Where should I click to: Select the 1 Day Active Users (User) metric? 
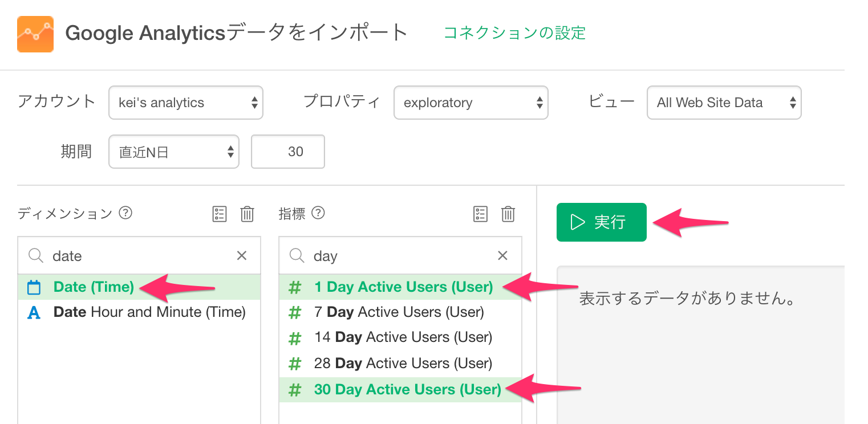[x=400, y=287]
